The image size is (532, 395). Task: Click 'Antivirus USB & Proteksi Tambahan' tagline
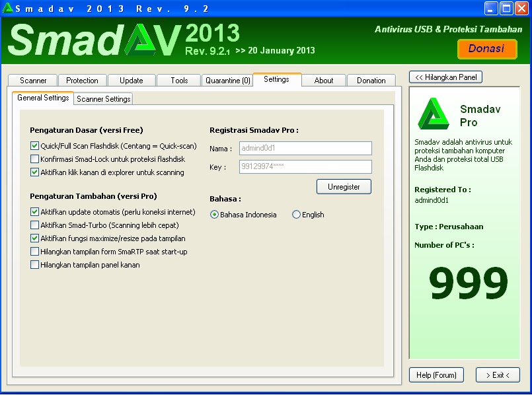448,30
